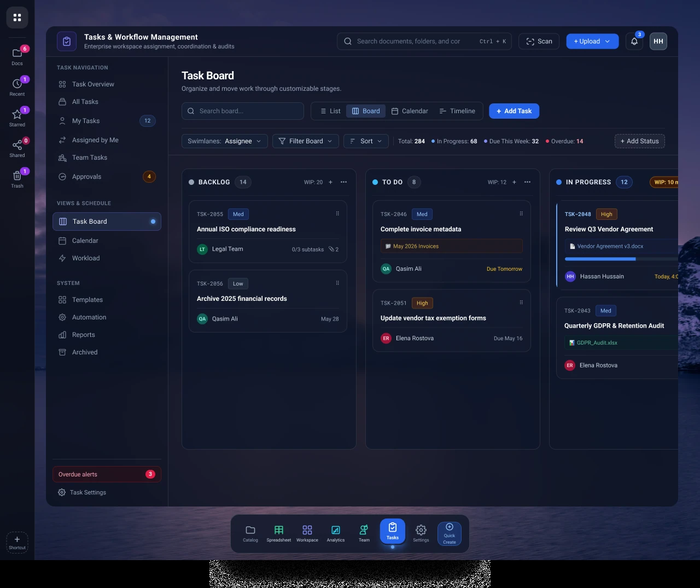Click the Add Task button
Viewport: 700px width, 588px height.
(514, 111)
